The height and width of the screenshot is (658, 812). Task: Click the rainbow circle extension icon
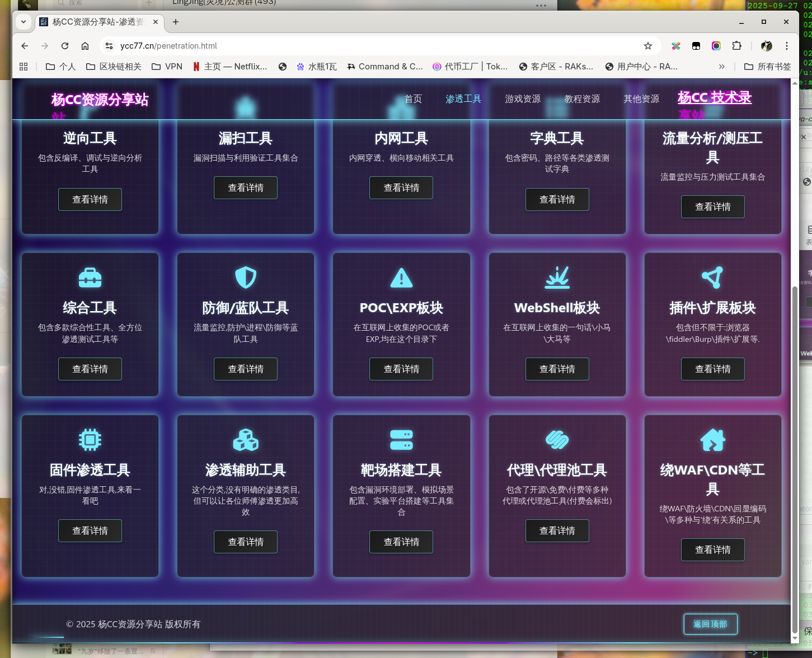716,46
